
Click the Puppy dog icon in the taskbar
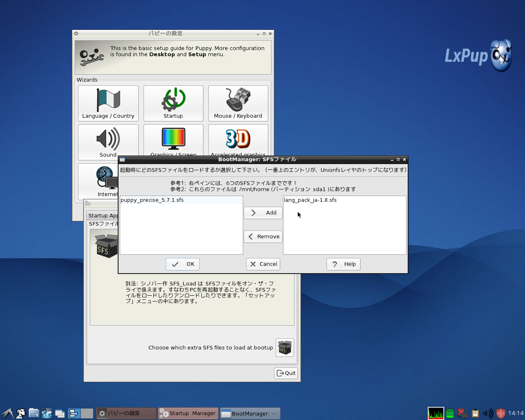coord(21,413)
